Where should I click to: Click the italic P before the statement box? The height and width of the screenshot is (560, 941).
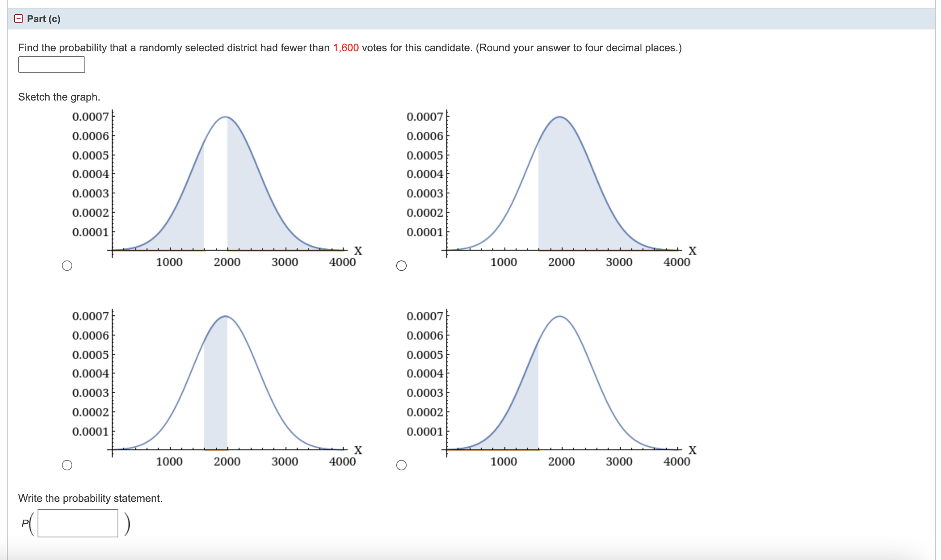25,524
